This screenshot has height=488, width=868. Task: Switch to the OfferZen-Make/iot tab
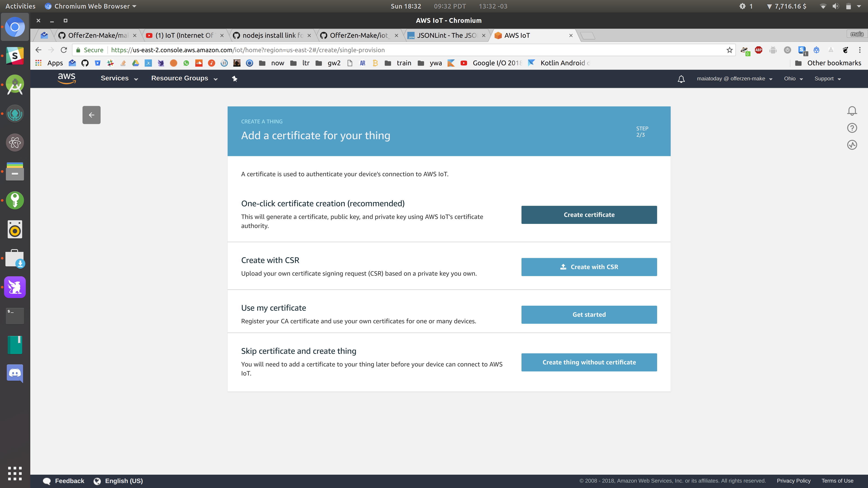[x=359, y=35]
